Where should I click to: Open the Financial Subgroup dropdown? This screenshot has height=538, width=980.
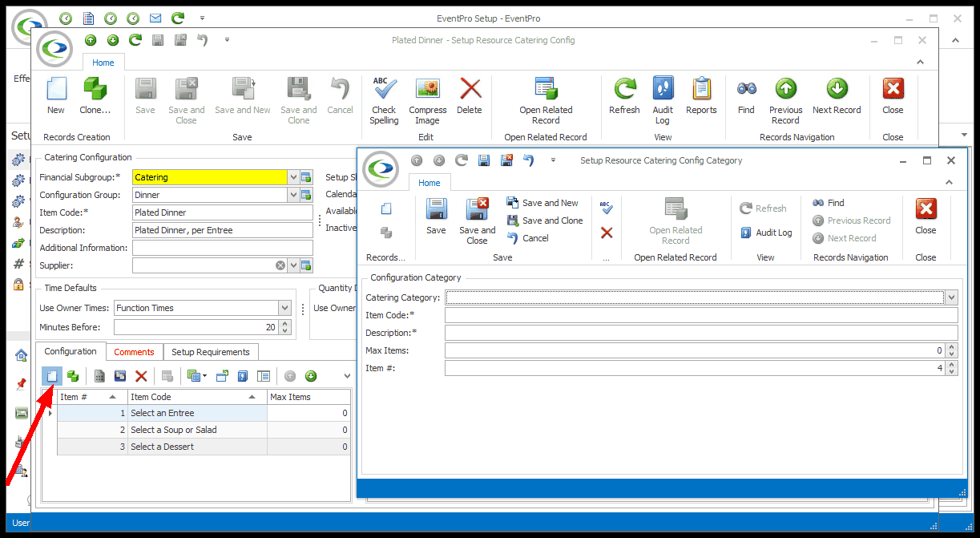293,177
